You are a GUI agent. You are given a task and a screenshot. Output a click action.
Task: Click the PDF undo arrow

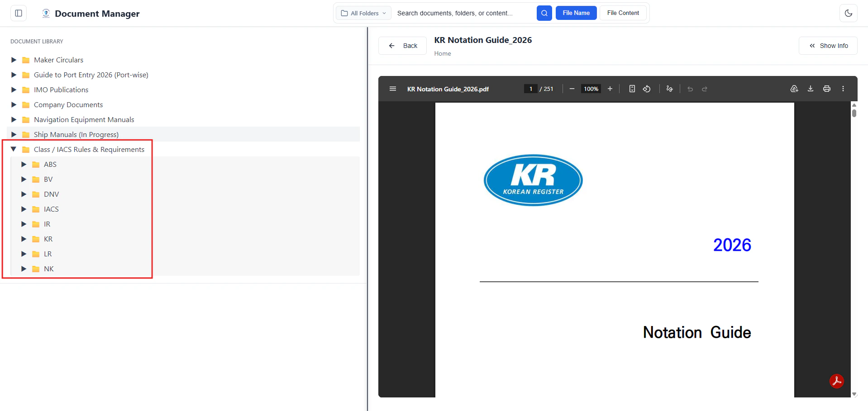(x=690, y=89)
